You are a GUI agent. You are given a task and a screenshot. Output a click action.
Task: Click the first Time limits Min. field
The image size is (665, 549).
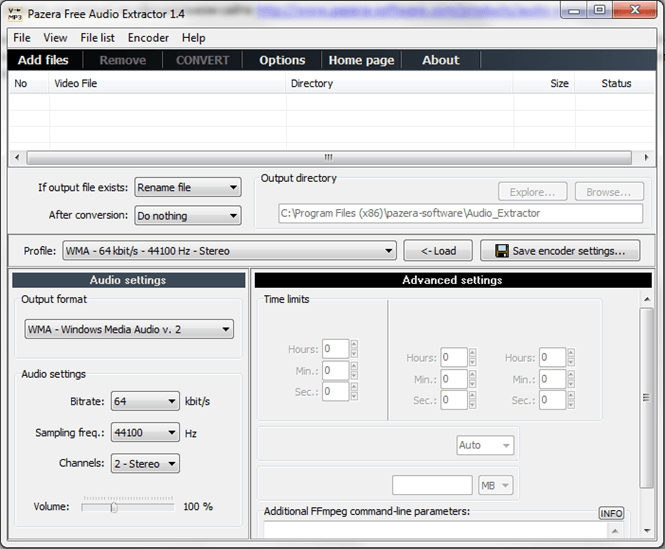pyautogui.click(x=335, y=370)
